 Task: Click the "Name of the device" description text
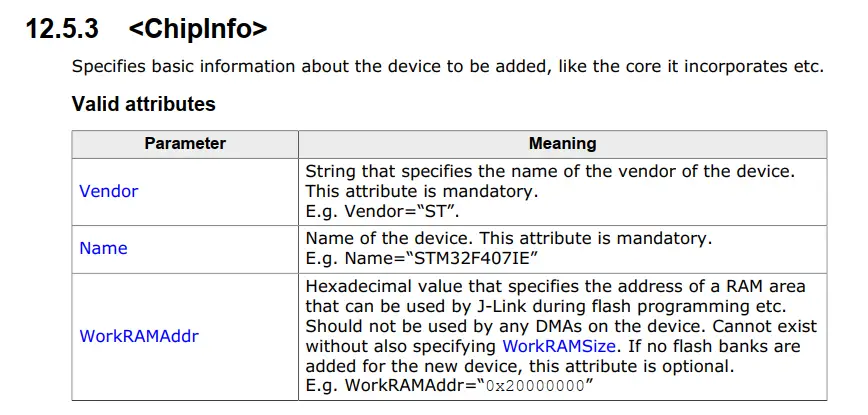pos(400,238)
